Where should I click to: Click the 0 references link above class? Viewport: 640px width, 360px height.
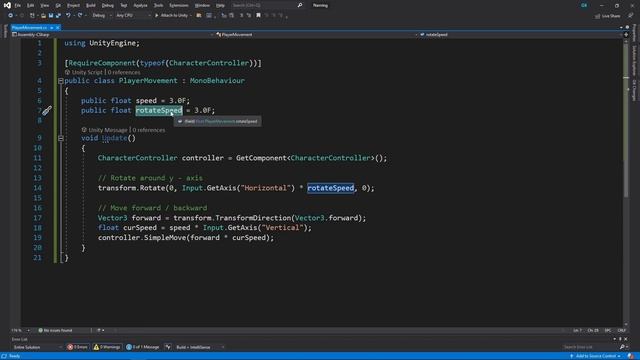(x=124, y=72)
